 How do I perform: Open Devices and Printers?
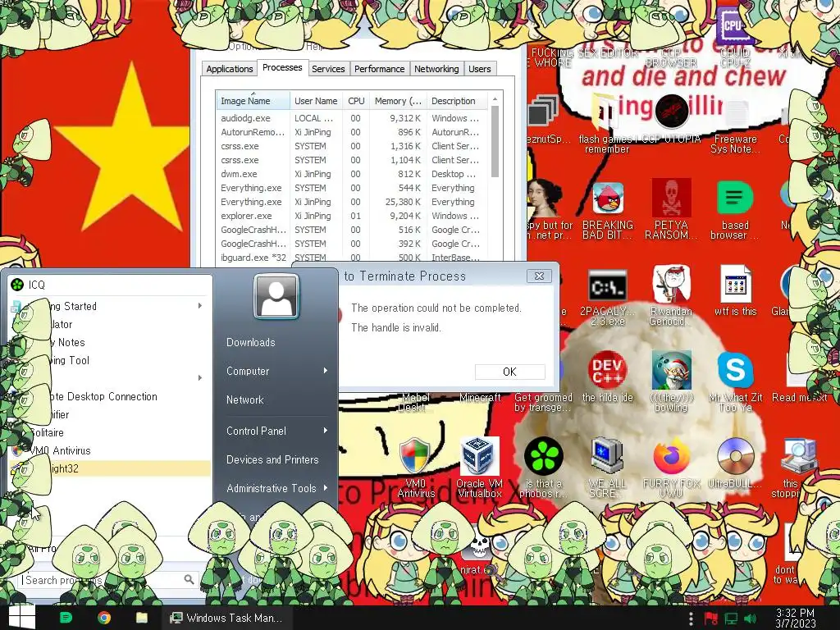point(272,459)
